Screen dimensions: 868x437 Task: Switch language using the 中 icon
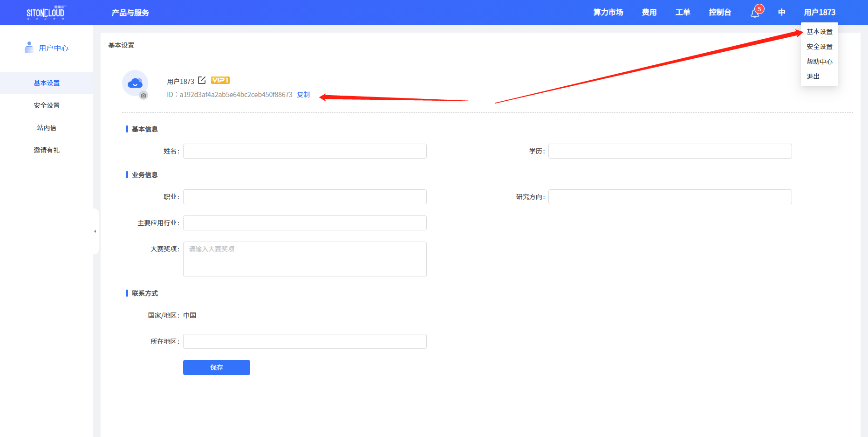[x=781, y=13]
